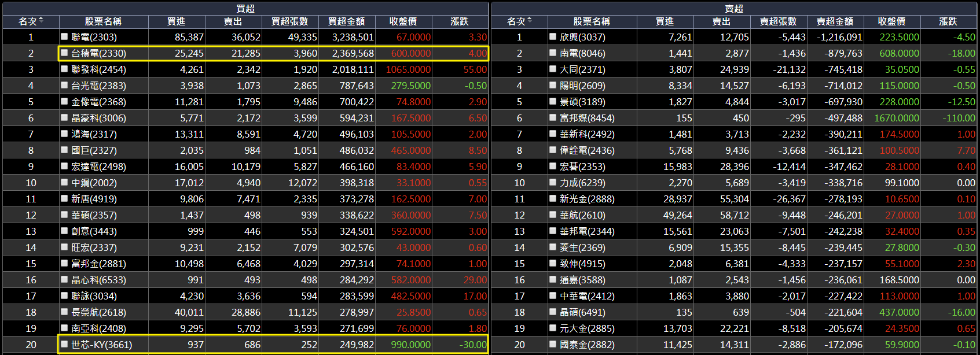
Task: Open the 景碩(3189) stock name
Action: 582,102
